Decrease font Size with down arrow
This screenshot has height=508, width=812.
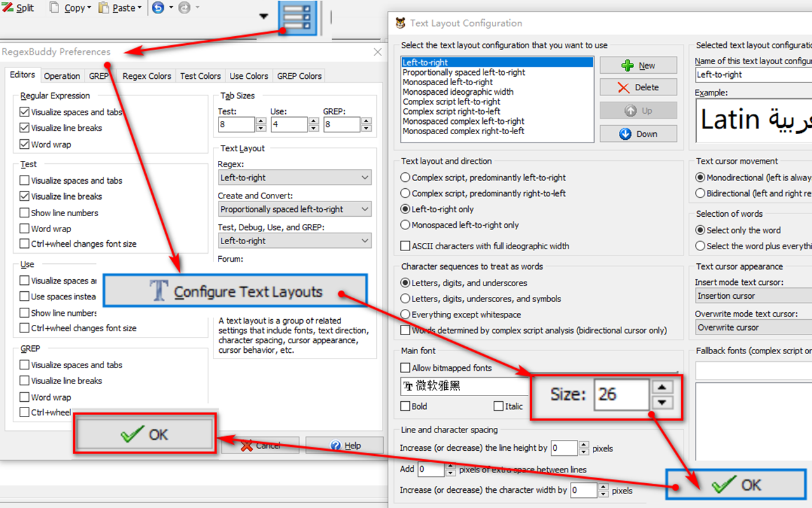click(661, 402)
